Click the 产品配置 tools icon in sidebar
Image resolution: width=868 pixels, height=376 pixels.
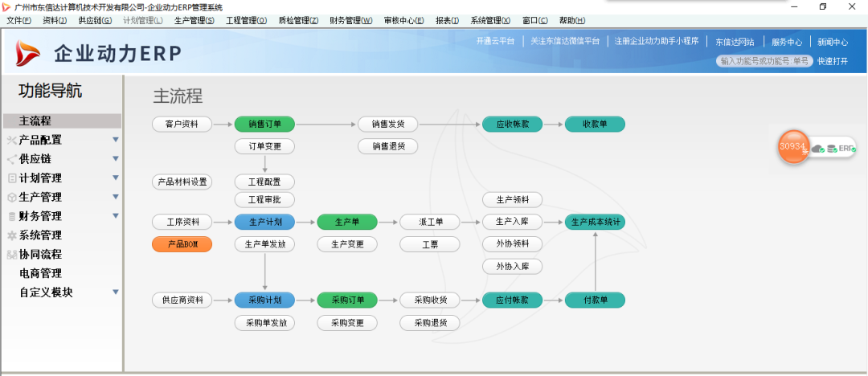coord(11,140)
